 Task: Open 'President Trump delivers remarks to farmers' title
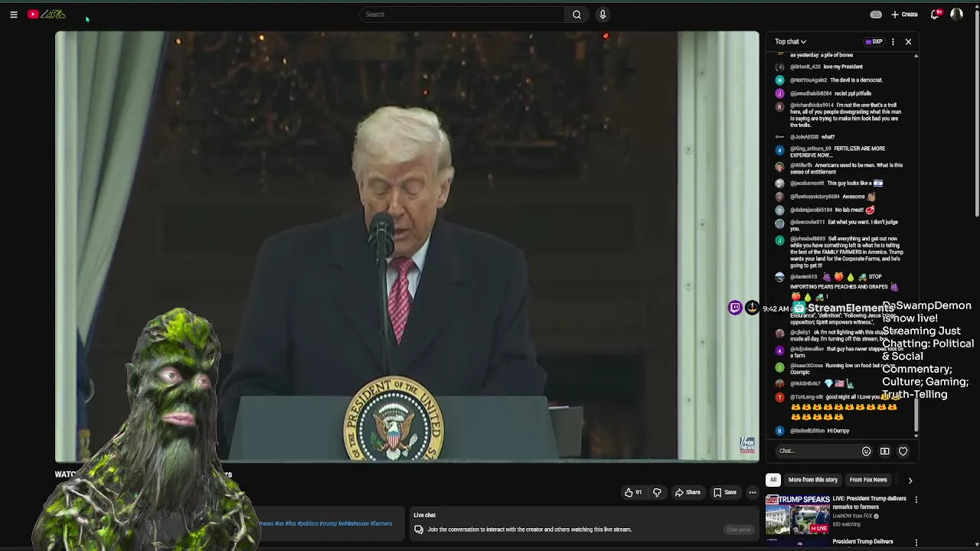point(869,502)
